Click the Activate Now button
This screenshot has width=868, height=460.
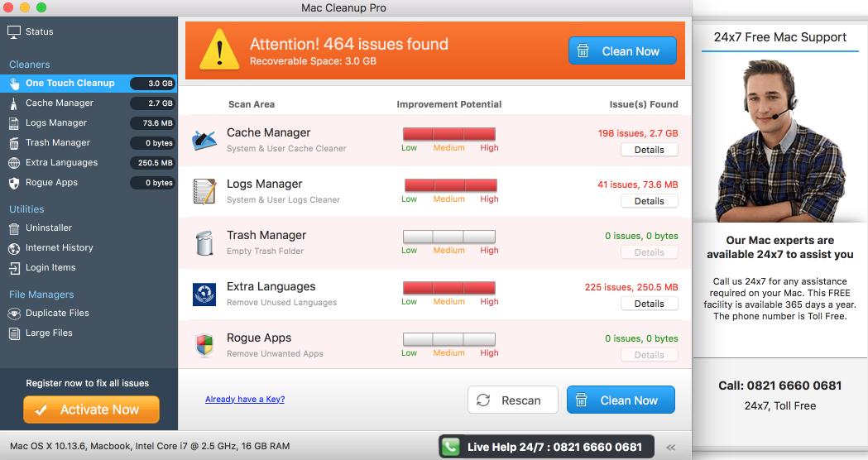tap(91, 410)
